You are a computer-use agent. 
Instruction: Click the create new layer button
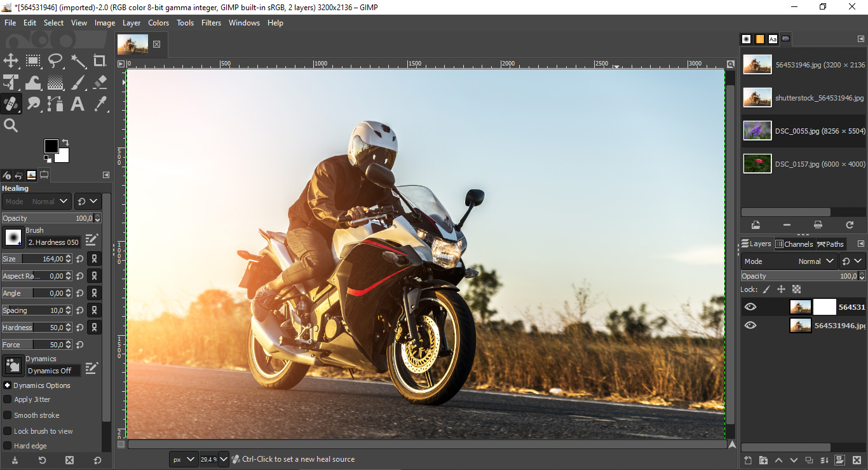pos(748,460)
